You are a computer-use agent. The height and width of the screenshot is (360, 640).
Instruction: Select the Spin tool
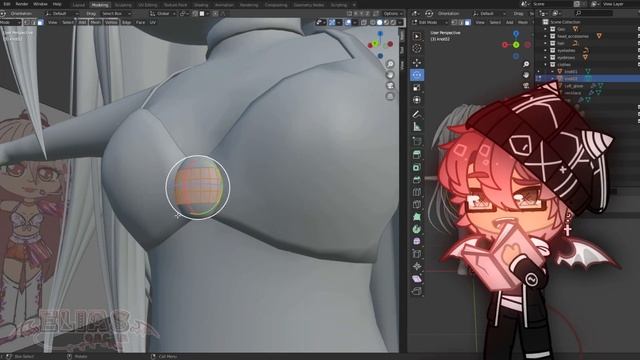pyautogui.click(x=417, y=229)
